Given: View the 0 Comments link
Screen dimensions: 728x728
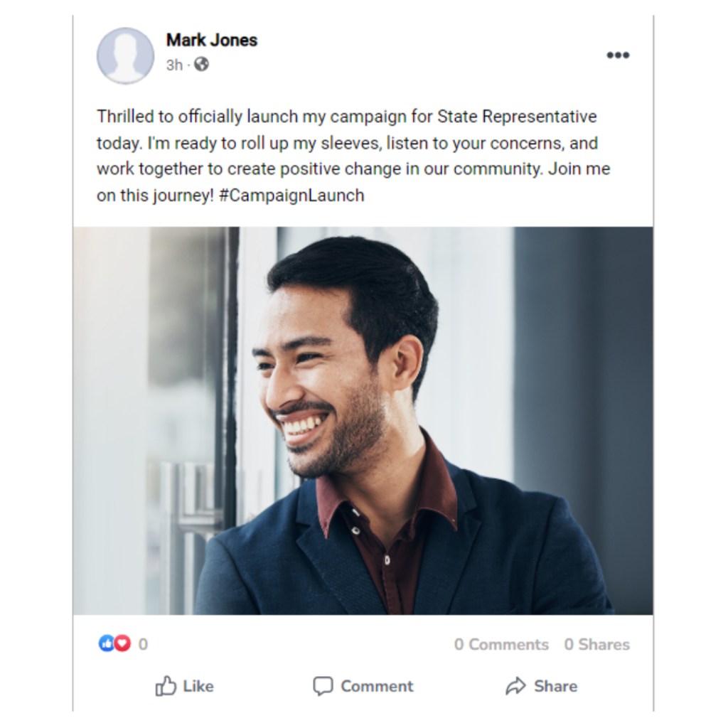Looking at the screenshot, I should pos(501,644).
